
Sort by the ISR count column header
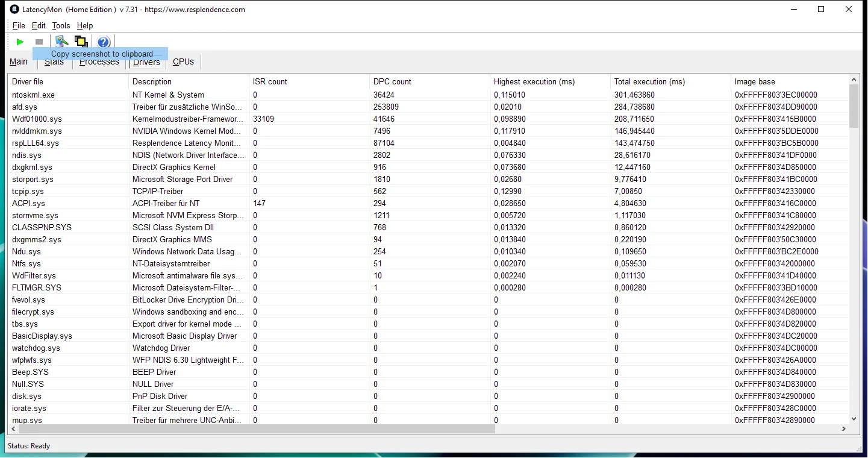pos(310,81)
